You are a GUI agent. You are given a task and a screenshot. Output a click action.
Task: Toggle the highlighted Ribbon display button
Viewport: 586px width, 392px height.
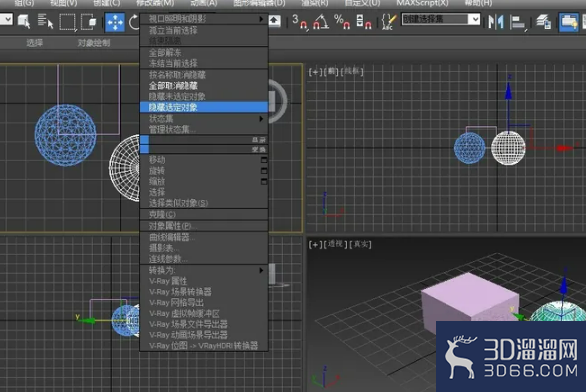569,22
